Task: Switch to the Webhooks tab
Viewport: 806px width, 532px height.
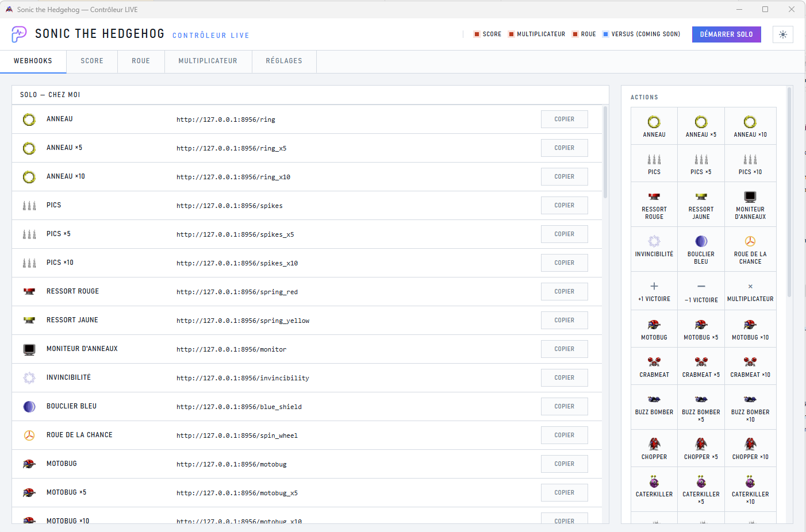Action: pos(33,61)
